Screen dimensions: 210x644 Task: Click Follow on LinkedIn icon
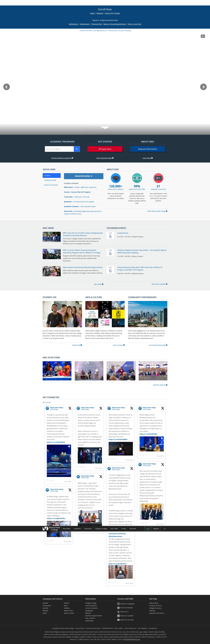[118, 616]
